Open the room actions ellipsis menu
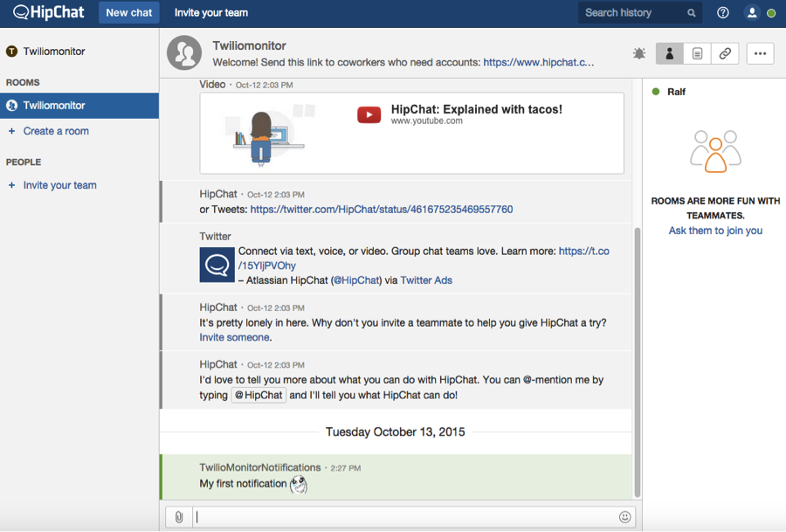Screen dimensions: 786x532 click(760, 53)
